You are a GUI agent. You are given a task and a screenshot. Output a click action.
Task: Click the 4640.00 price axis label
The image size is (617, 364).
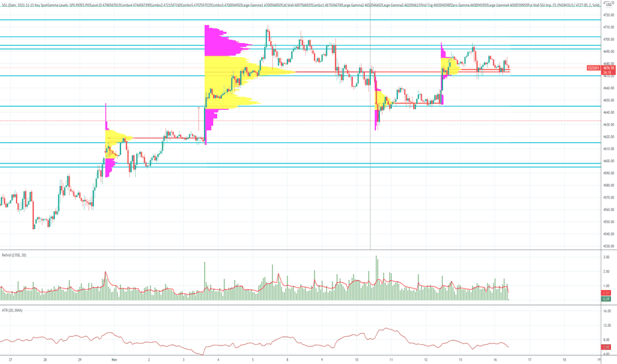click(x=608, y=113)
